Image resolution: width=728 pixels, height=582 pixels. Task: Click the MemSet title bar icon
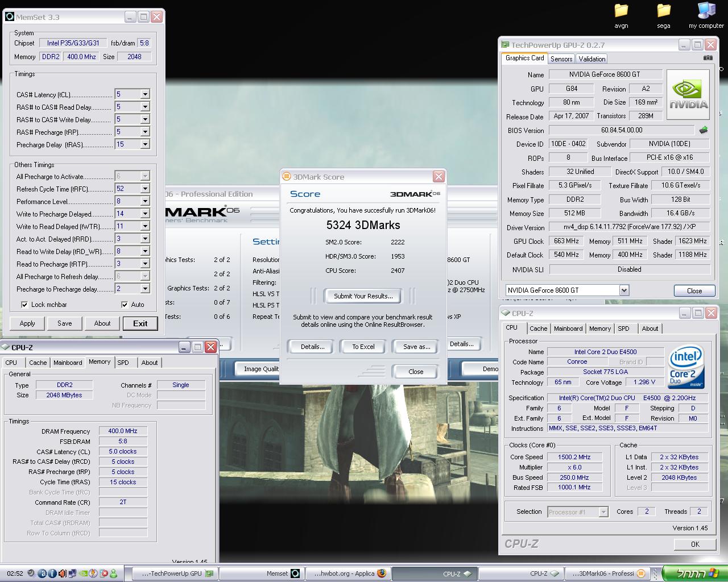(x=9, y=16)
